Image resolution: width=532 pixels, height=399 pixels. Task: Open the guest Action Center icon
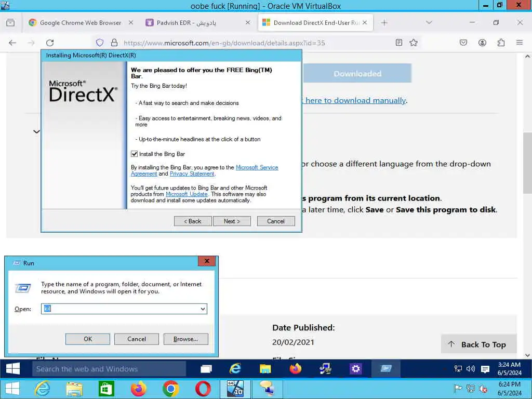(x=485, y=369)
